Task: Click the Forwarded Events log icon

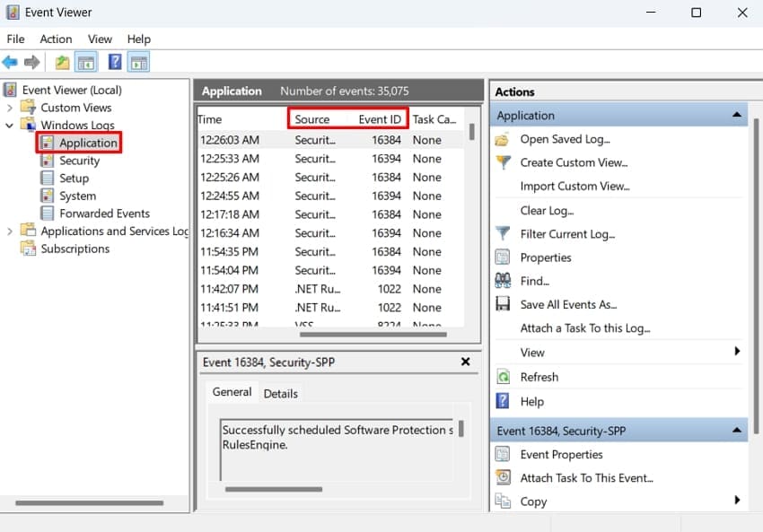Action: click(x=48, y=213)
